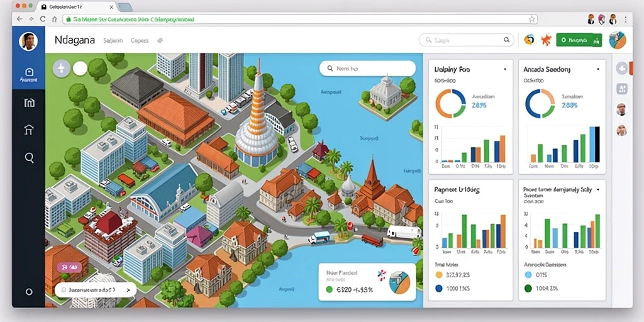Open the pie thumbnail in the map info card

click(399, 282)
